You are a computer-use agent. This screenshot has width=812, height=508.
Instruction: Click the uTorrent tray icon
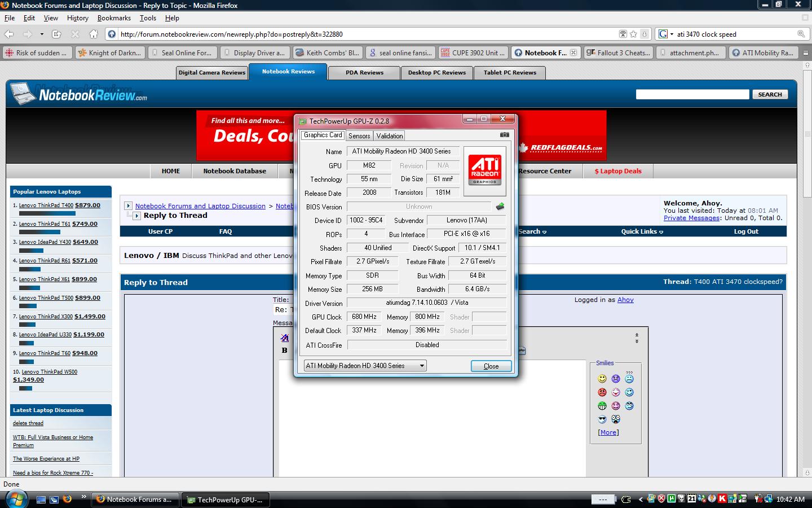671,499
